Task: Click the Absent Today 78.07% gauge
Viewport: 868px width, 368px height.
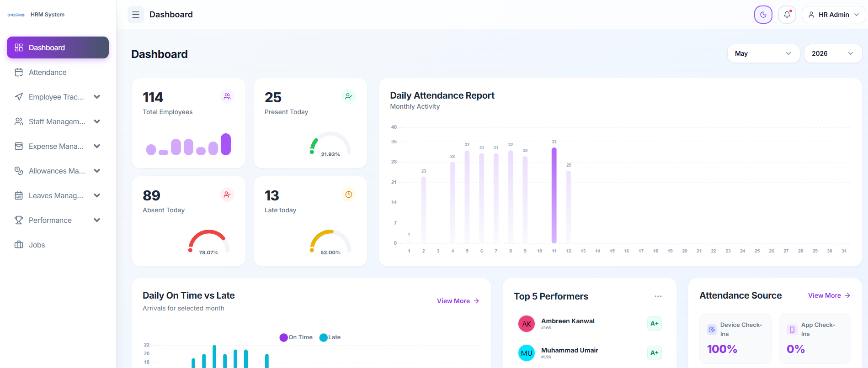Action: 209,242
